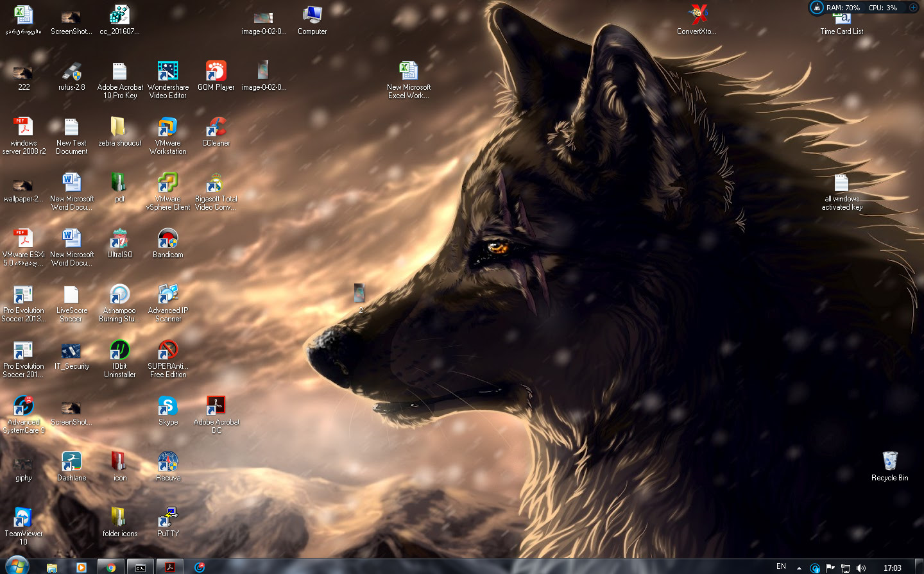
Task: Open the UltraISO desktop shortcut
Action: (120, 239)
